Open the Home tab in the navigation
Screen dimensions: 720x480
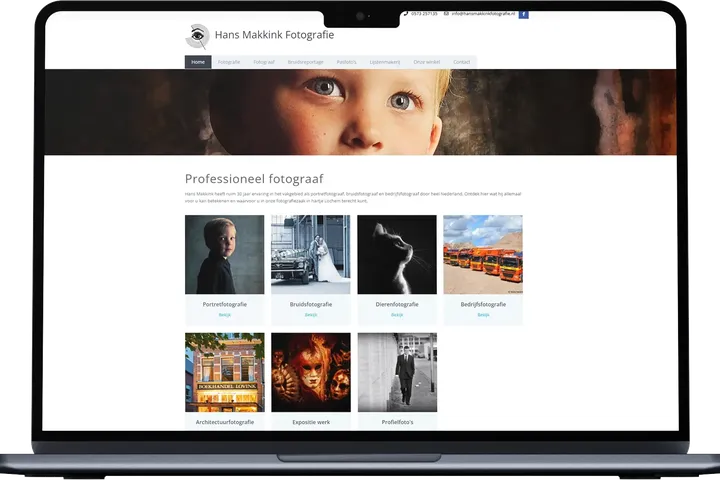(198, 62)
